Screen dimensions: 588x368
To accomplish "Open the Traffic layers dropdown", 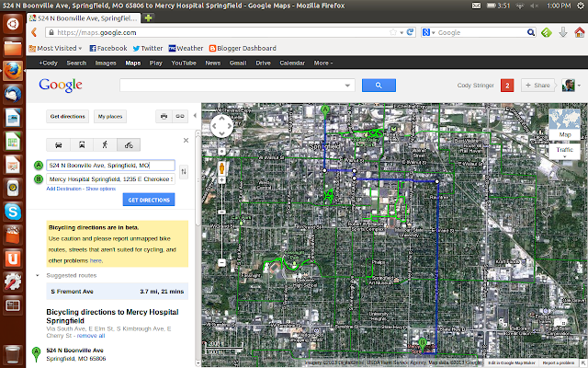I will tap(564, 152).
